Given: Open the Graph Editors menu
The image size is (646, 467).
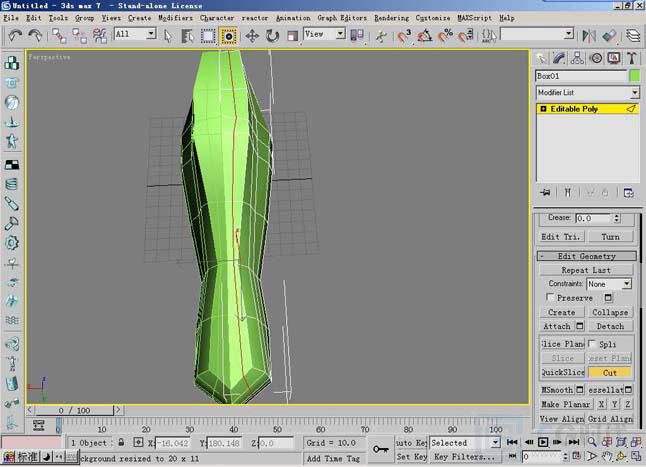Looking at the screenshot, I should [342, 18].
